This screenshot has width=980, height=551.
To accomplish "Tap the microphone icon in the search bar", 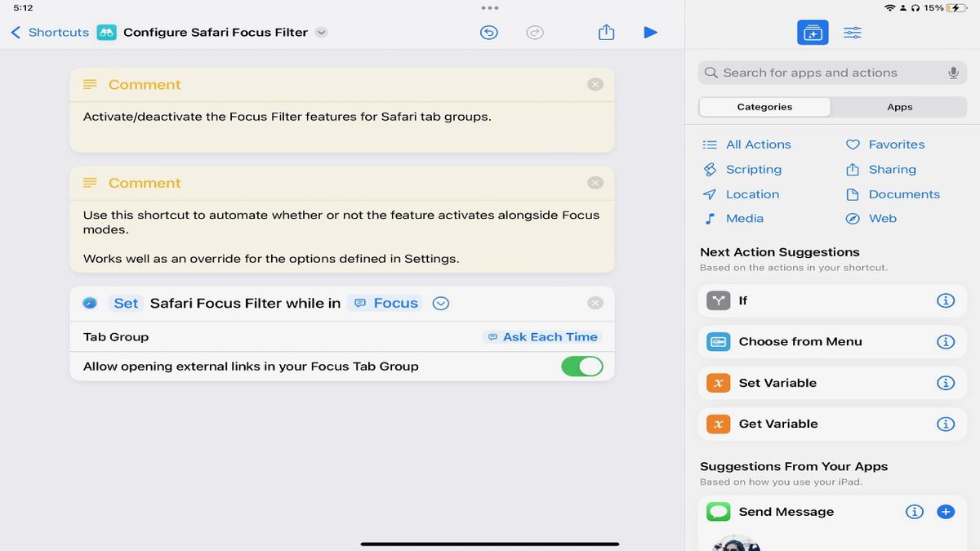I will [953, 72].
